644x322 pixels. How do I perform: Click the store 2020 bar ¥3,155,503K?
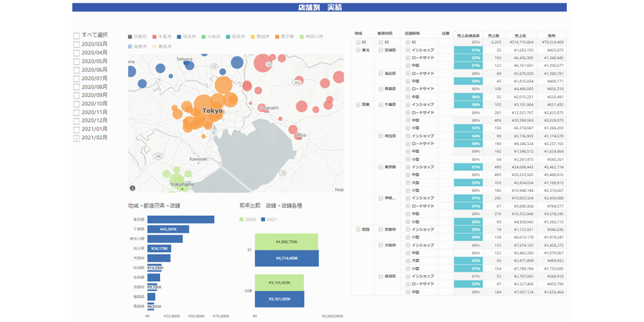coord(279,283)
